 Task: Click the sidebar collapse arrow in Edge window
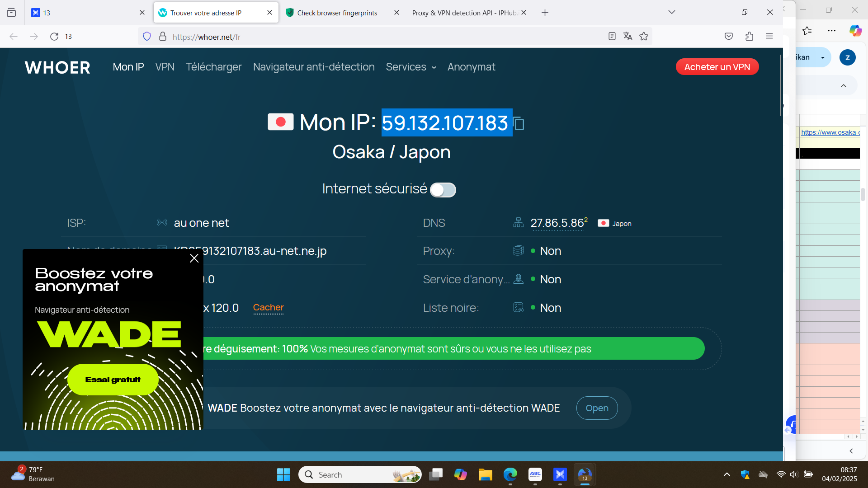pyautogui.click(x=851, y=451)
